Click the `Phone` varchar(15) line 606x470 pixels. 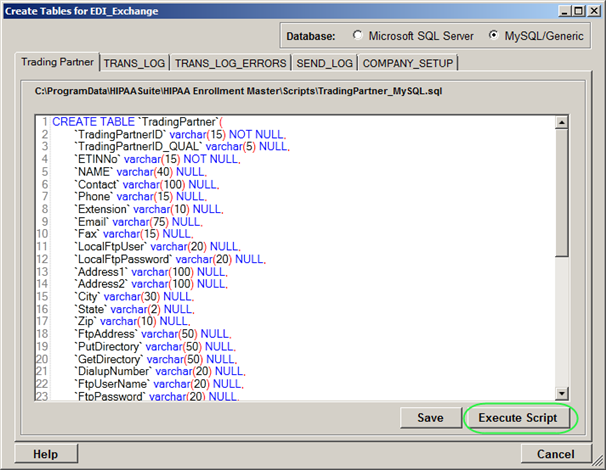point(140,197)
